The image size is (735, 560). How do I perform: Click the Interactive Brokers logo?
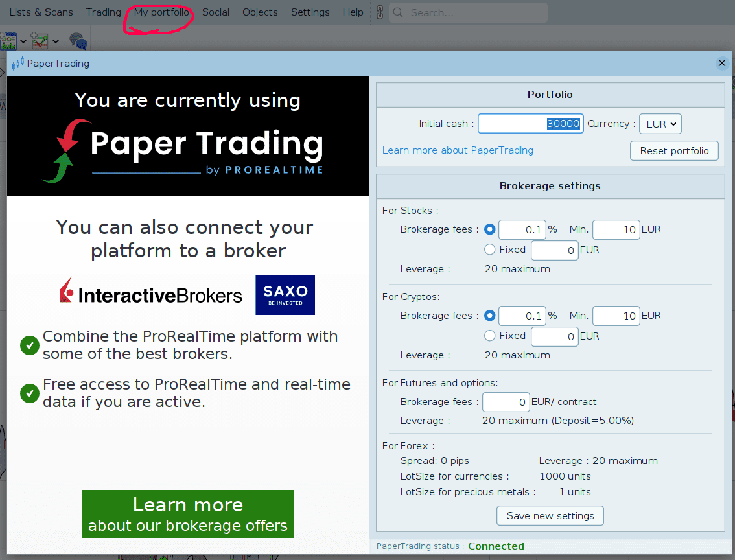tap(151, 292)
